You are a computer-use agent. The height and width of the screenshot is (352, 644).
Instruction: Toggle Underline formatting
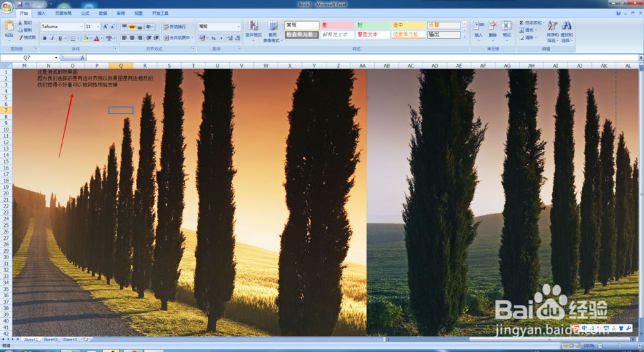coord(60,38)
